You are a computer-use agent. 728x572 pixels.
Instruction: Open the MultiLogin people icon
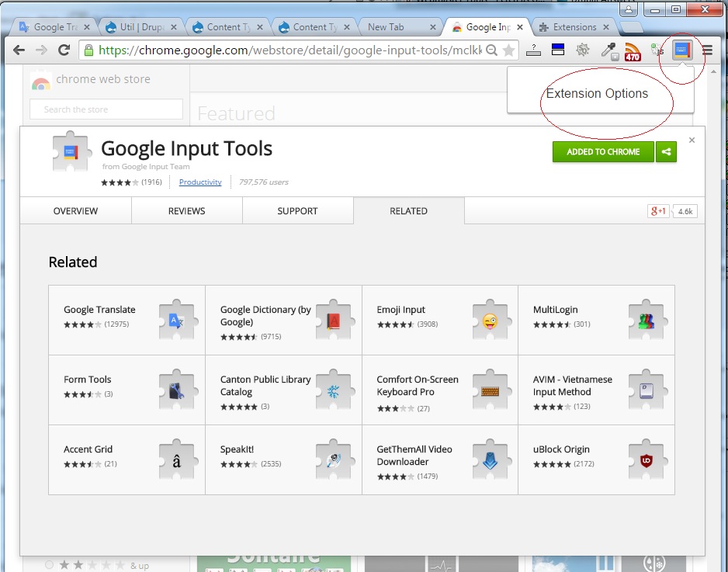[647, 321]
